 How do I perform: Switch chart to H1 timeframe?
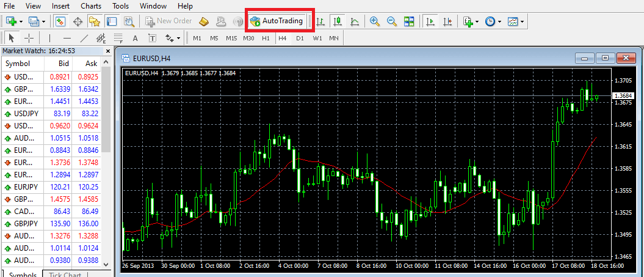(266, 39)
